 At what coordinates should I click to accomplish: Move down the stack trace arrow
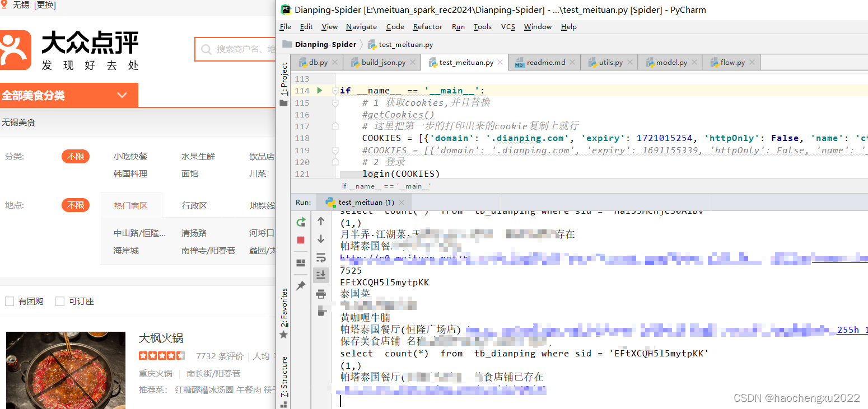[321, 239]
